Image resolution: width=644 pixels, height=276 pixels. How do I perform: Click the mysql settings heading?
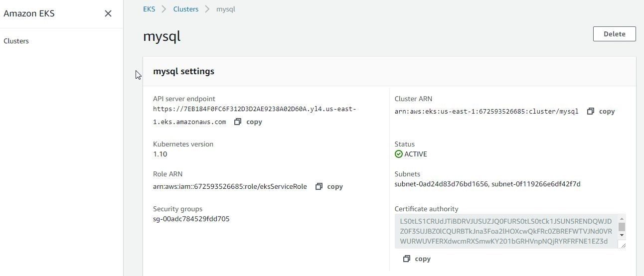point(183,71)
